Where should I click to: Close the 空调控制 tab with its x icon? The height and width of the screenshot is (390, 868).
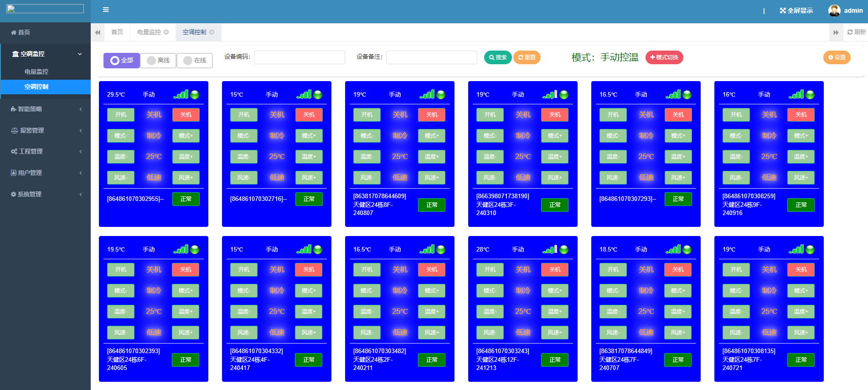click(212, 32)
